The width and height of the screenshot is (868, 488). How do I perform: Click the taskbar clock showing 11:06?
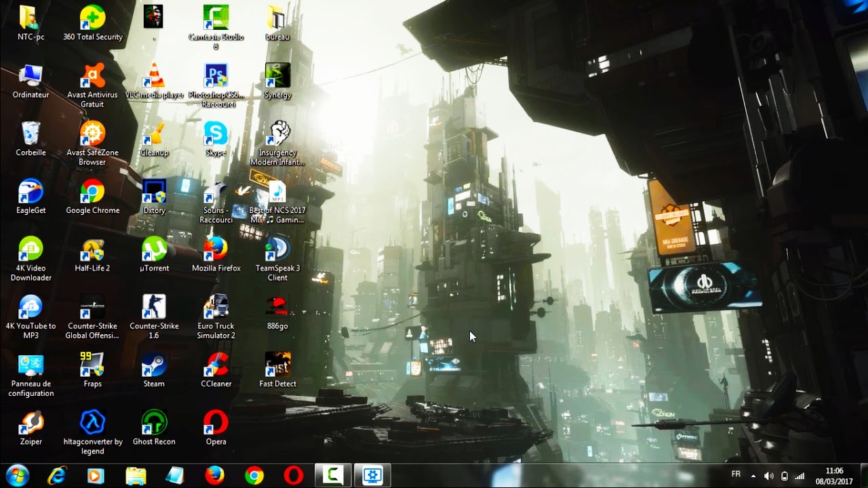click(x=834, y=475)
